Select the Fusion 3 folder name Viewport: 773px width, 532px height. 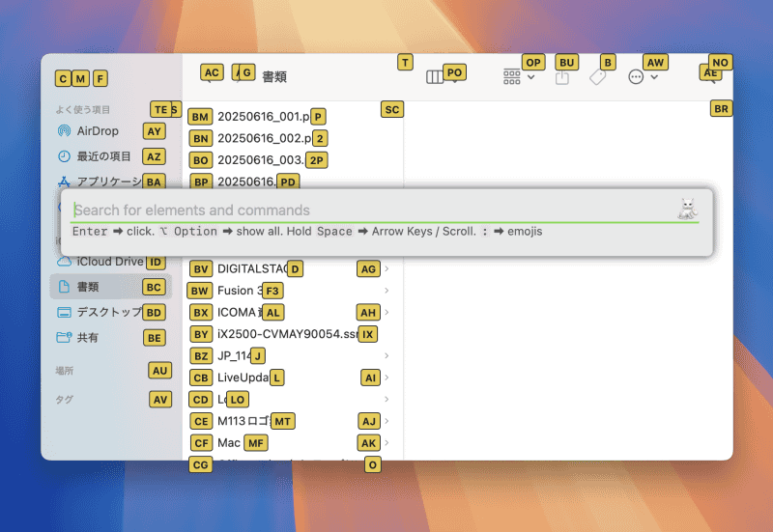tap(240, 291)
